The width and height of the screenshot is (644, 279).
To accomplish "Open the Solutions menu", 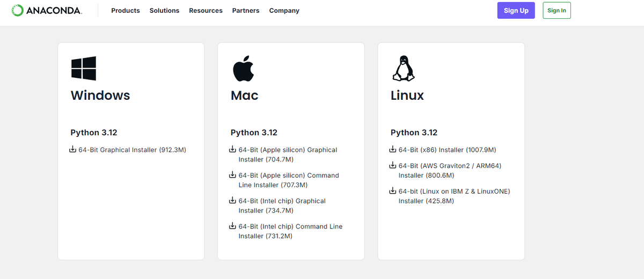I will click(164, 11).
